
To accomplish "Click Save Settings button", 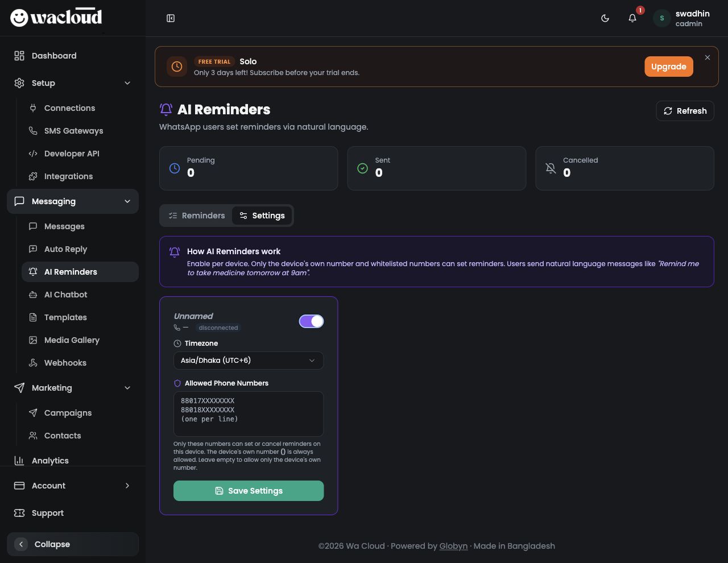I will [249, 491].
